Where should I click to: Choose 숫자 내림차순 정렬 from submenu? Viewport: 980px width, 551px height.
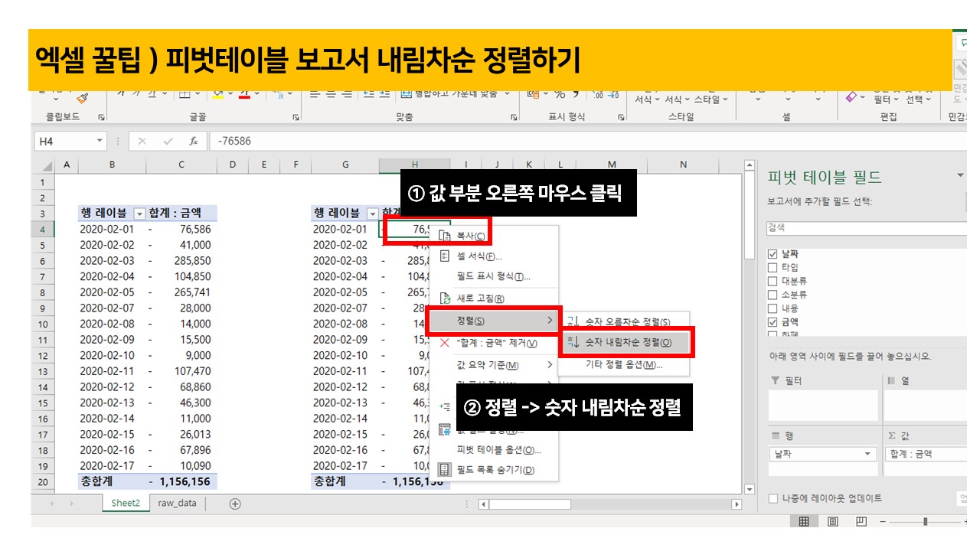tap(626, 343)
